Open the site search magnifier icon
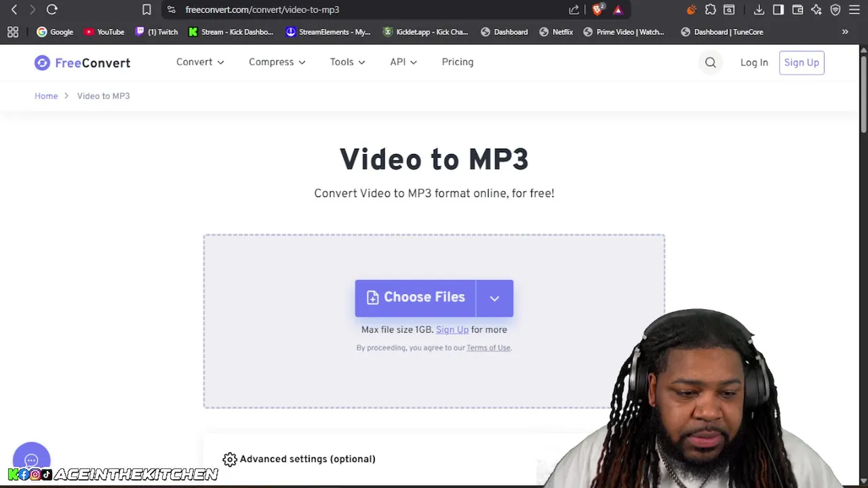 710,62
